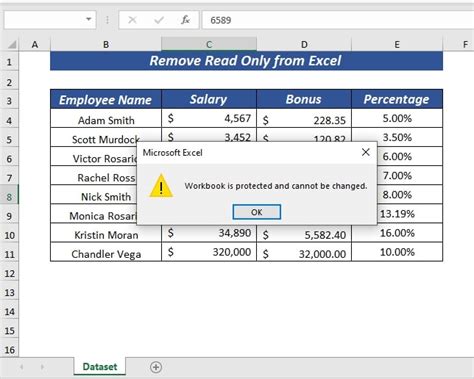Click the bonus cell 228.35
Screen dimensions: 474x379
click(304, 119)
